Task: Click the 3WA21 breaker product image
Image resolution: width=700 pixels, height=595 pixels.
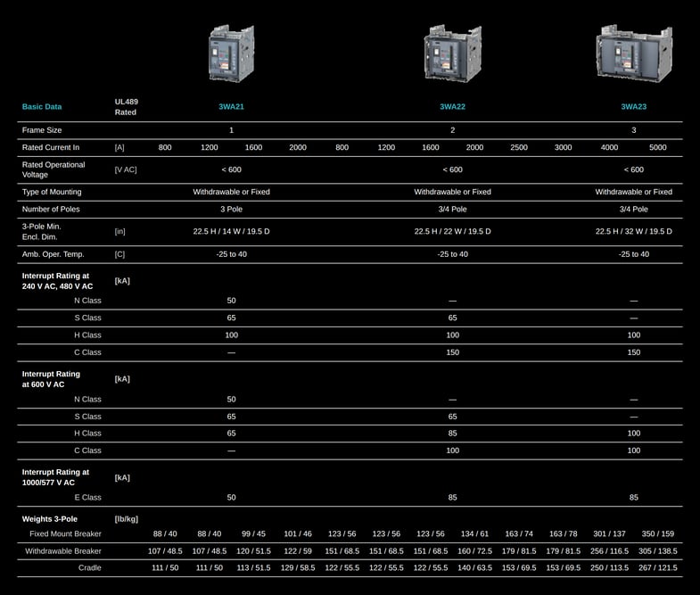Action: pos(231,54)
